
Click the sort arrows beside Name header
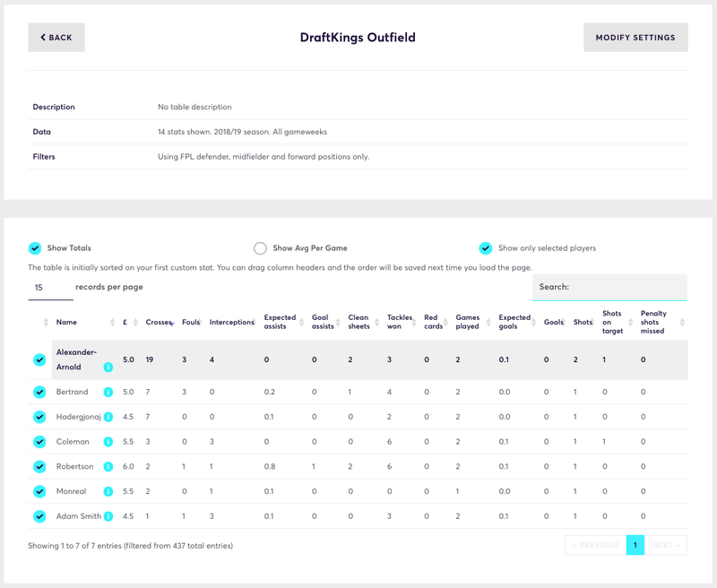click(113, 323)
